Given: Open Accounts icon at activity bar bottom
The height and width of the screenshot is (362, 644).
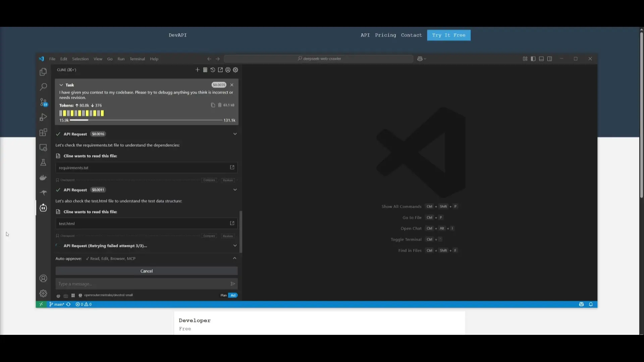Looking at the screenshot, I should 43,279.
